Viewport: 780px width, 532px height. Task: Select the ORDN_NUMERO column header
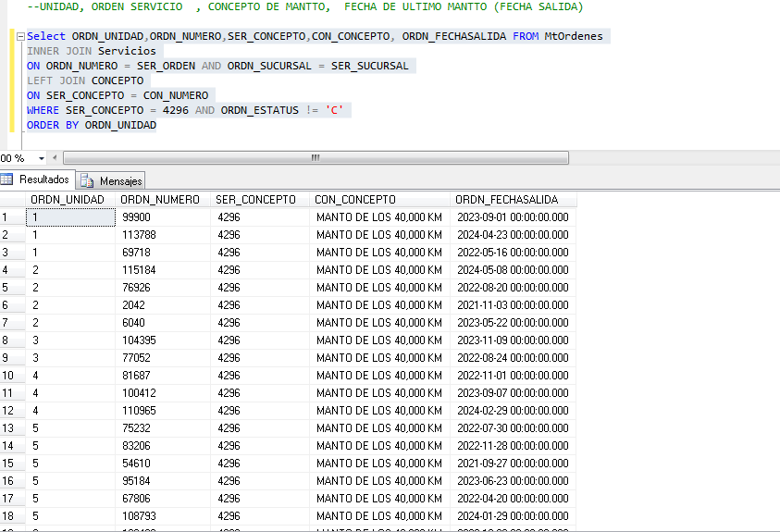pos(163,200)
